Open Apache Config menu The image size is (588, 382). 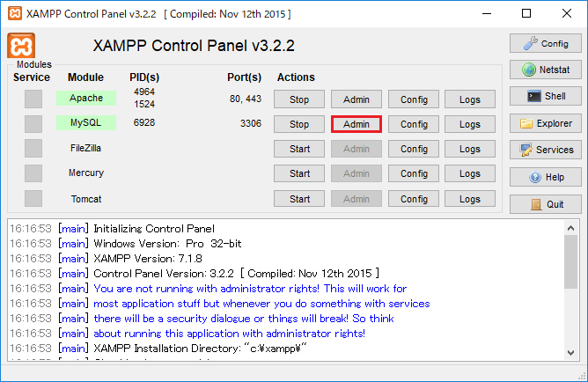point(414,99)
